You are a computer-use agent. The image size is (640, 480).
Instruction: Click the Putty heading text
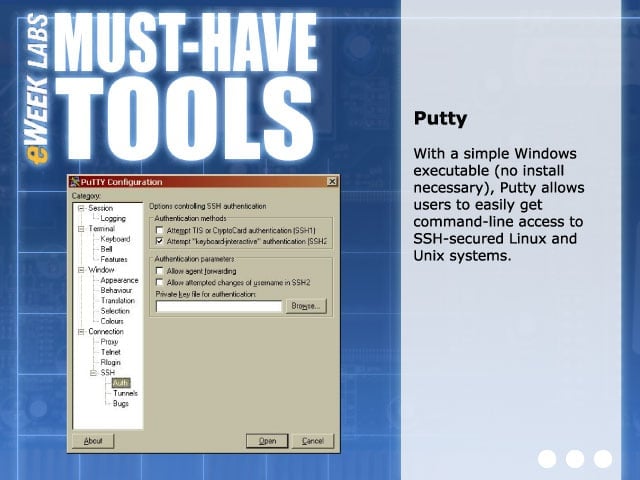click(x=440, y=119)
